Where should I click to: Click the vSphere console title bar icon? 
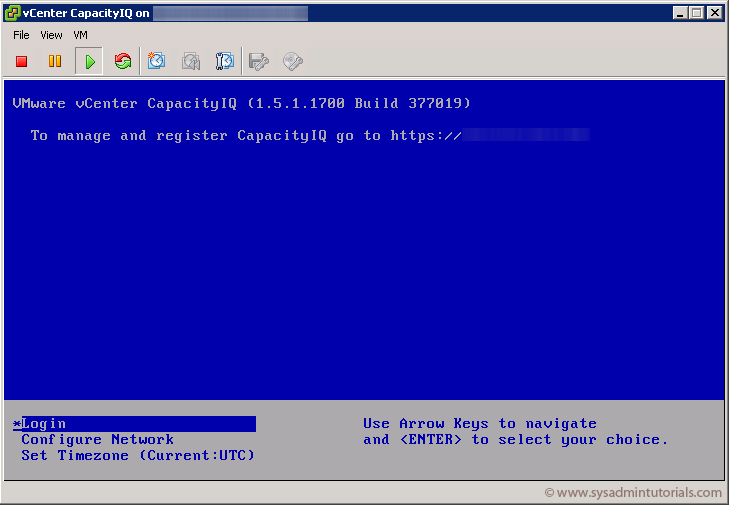pos(13,13)
